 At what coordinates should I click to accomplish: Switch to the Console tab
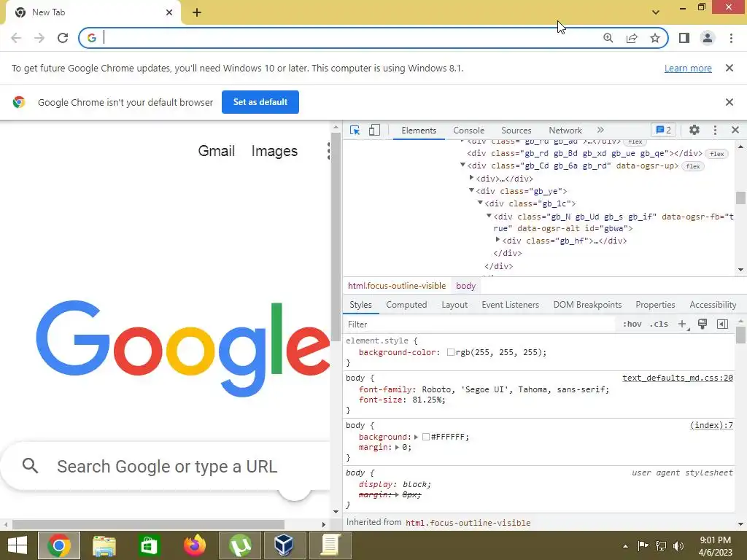click(x=468, y=131)
